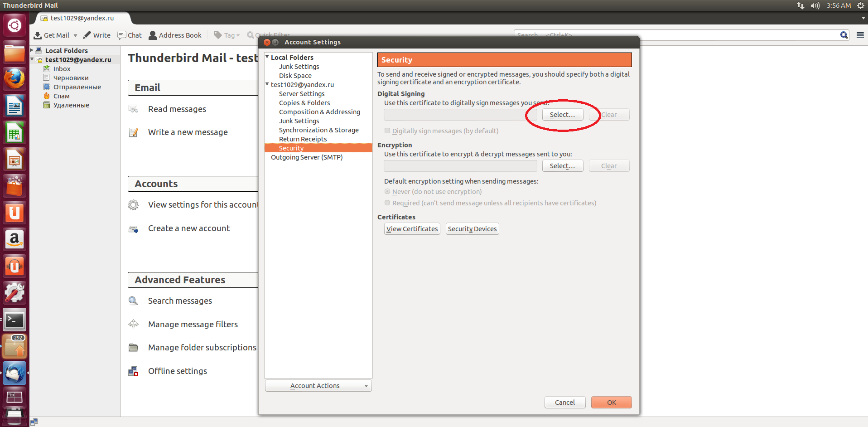868x427 pixels.
Task: Select Never do not use encryption
Action: click(x=387, y=192)
